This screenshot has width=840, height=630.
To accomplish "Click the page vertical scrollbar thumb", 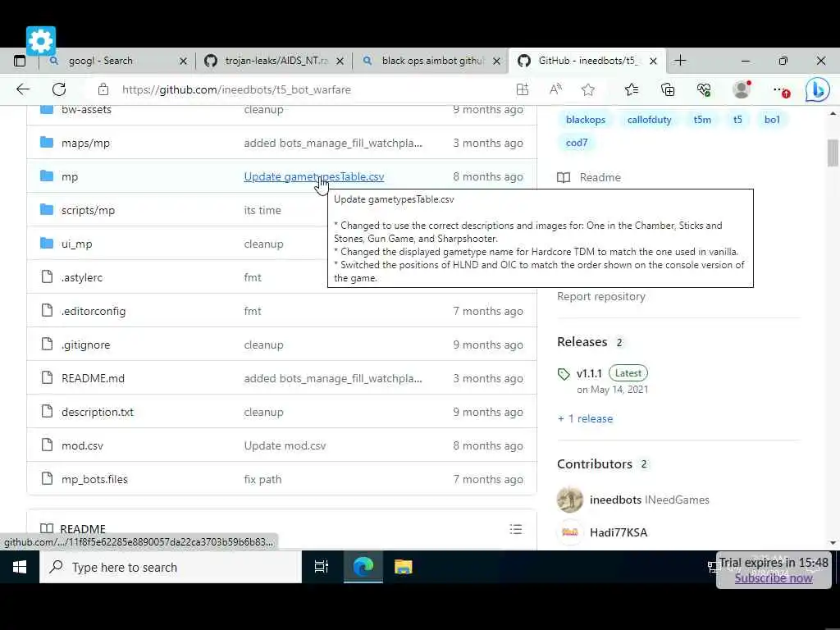I will (833, 153).
